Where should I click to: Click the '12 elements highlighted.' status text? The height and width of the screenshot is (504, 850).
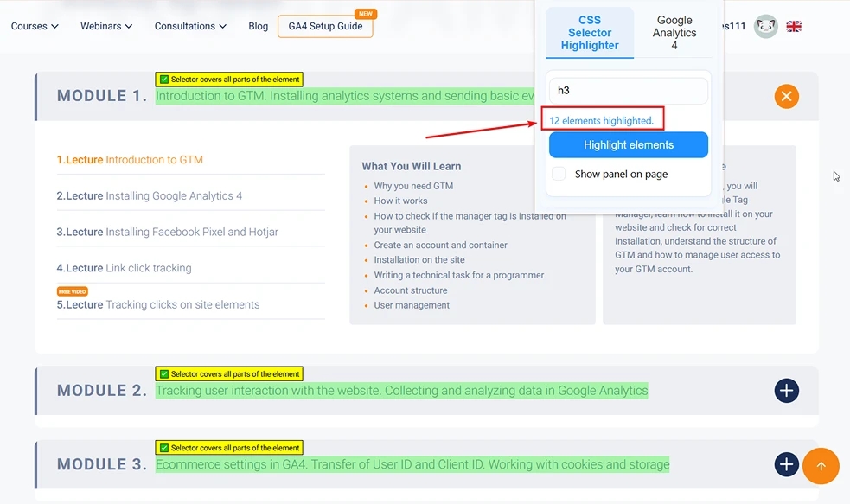(x=602, y=120)
